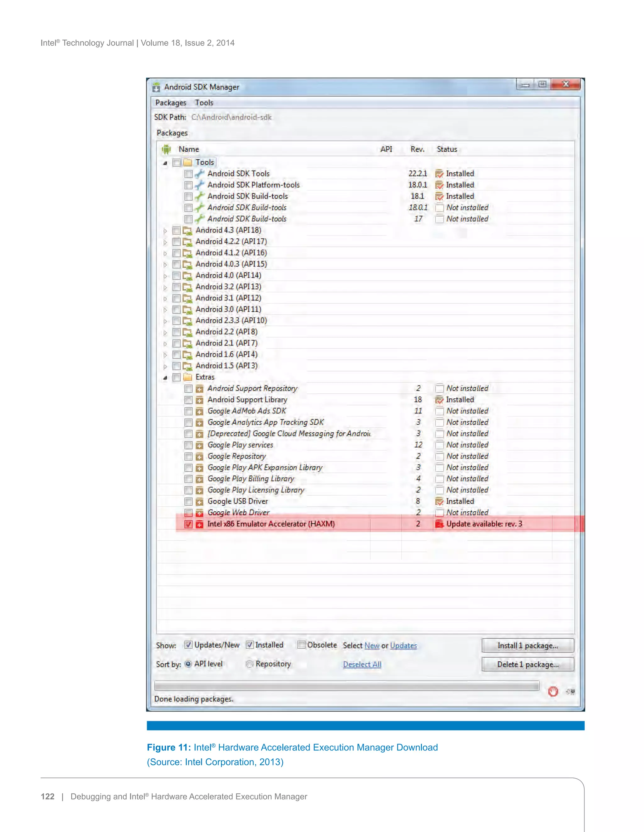This screenshot has height=832, width=644.
Task: Click the Android Support Repository package icon
Action: tap(199, 389)
